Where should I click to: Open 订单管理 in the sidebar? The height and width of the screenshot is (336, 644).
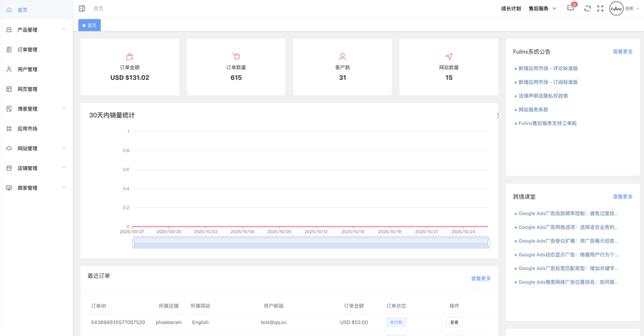point(27,50)
